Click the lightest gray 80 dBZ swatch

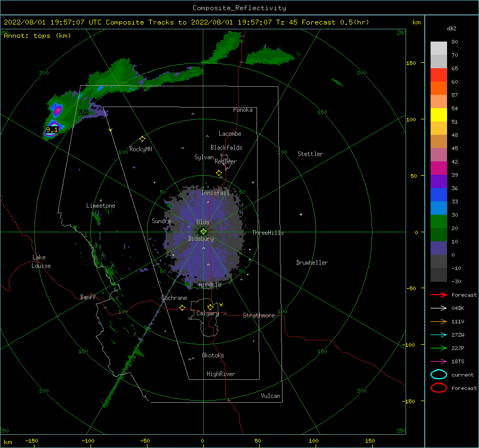point(439,48)
